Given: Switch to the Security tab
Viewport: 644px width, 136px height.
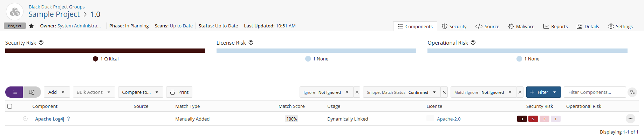Looking at the screenshot, I should (x=454, y=26).
